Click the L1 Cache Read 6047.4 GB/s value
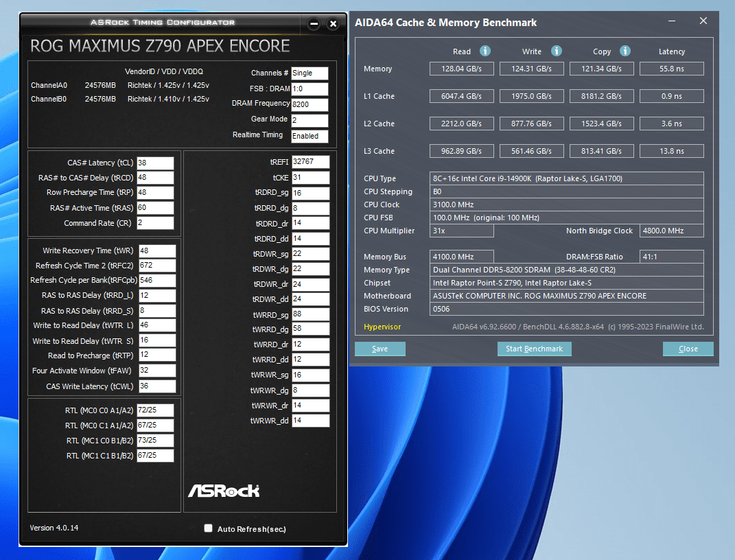Viewport: 735px width, 560px height. pos(462,96)
